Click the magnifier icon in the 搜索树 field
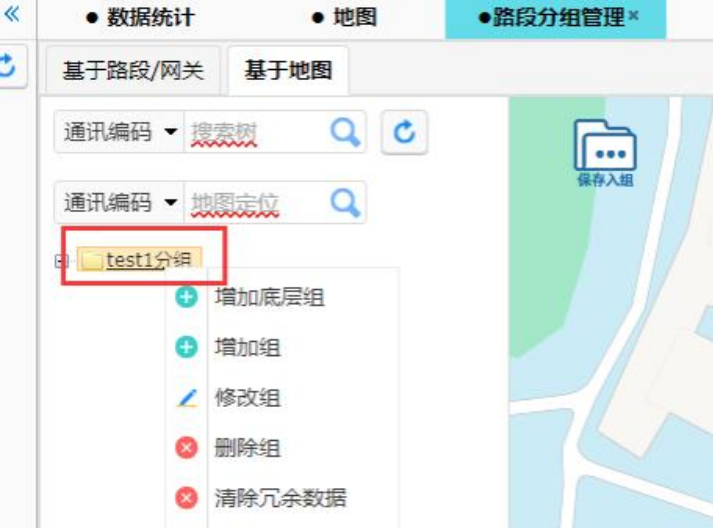Screen dimensions: 713x528 (x=344, y=132)
